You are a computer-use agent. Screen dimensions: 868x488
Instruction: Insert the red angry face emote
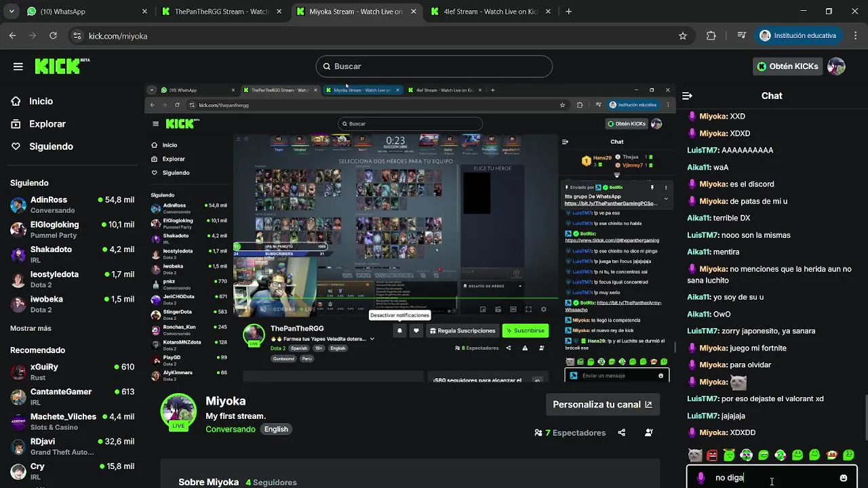712,455
